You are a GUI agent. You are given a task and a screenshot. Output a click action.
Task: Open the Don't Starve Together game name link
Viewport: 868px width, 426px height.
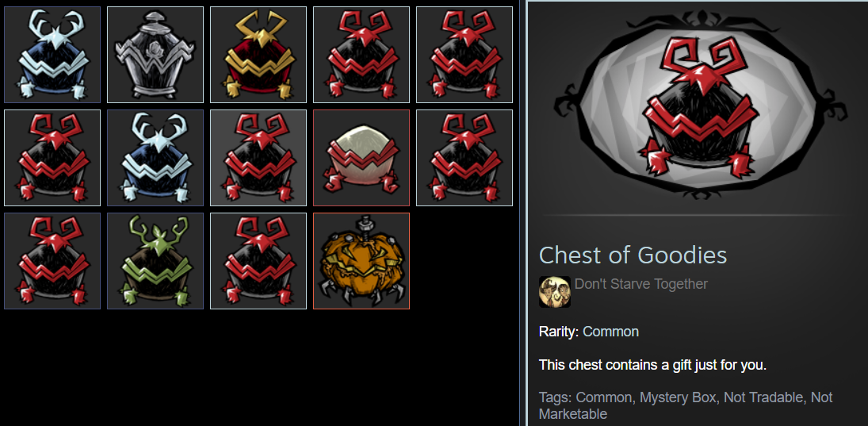click(x=641, y=284)
